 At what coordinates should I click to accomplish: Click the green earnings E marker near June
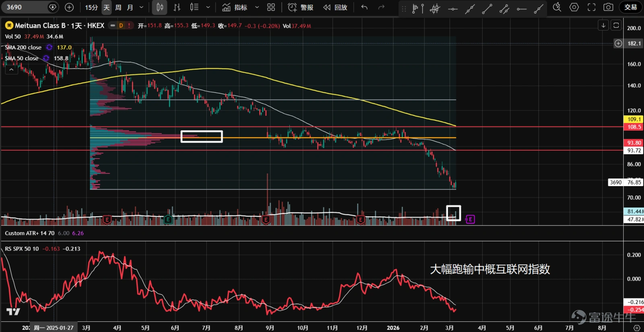[168, 219]
